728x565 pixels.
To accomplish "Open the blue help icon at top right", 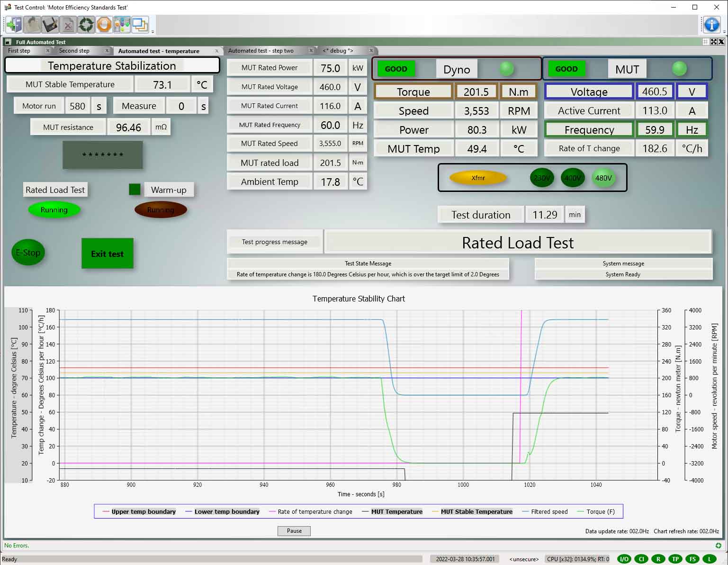I will pos(711,25).
